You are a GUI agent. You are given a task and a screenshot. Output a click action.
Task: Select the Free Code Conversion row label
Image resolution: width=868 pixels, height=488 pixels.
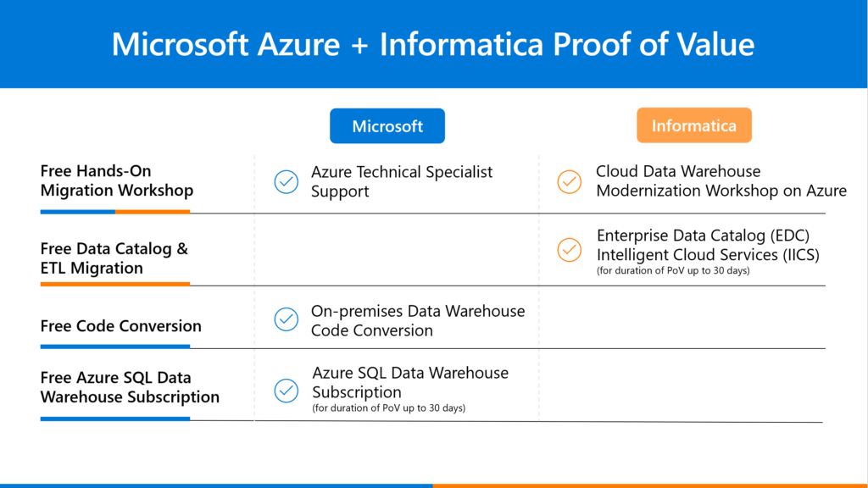click(x=121, y=326)
